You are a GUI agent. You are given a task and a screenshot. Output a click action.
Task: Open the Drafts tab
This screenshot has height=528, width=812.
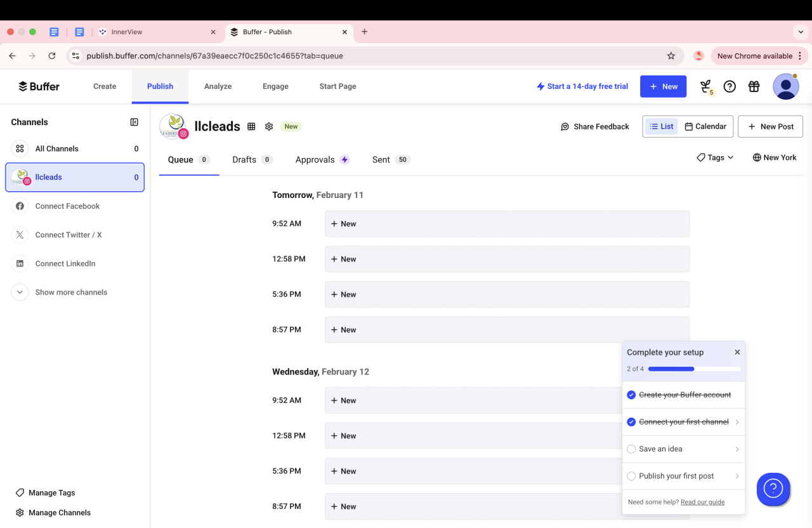[252, 160]
